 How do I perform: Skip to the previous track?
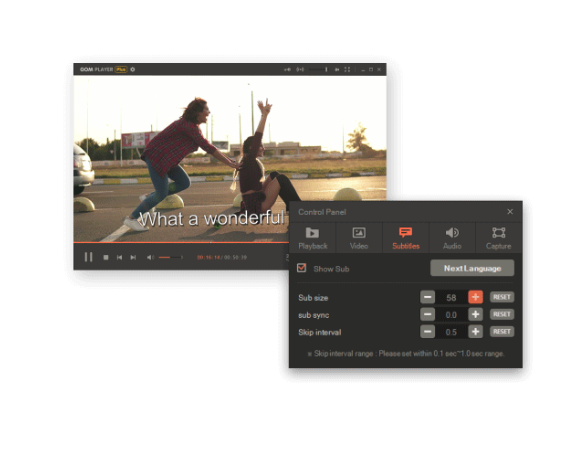[x=119, y=257]
